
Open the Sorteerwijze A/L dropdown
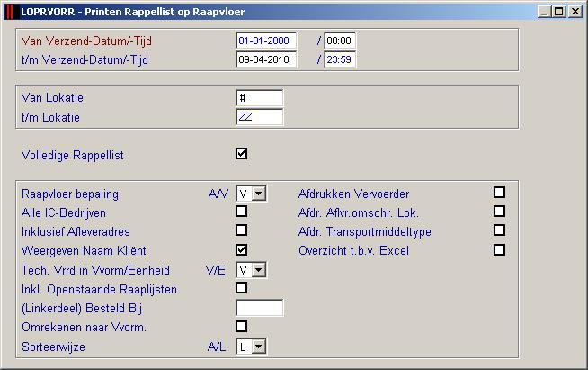click(259, 347)
